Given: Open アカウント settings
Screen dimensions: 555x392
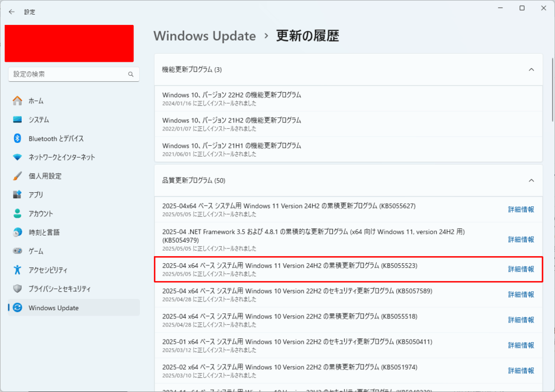Looking at the screenshot, I should [74, 213].
